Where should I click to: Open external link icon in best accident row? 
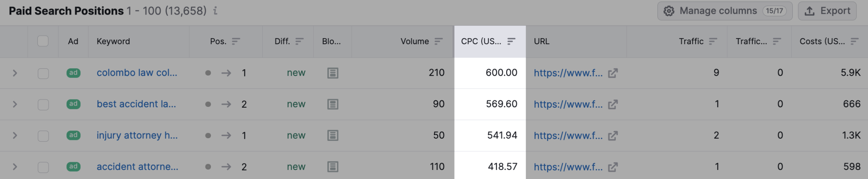tap(613, 104)
